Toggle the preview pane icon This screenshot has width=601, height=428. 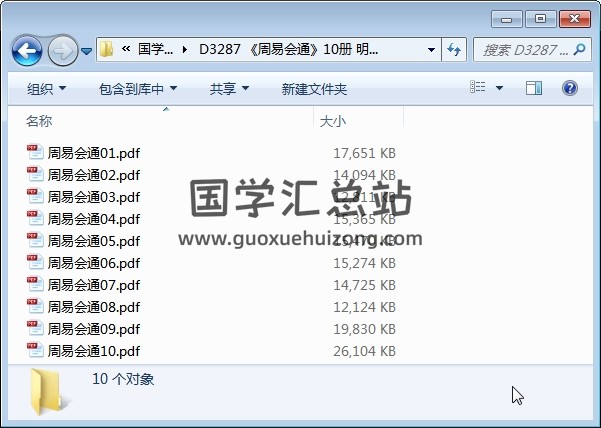(x=534, y=88)
